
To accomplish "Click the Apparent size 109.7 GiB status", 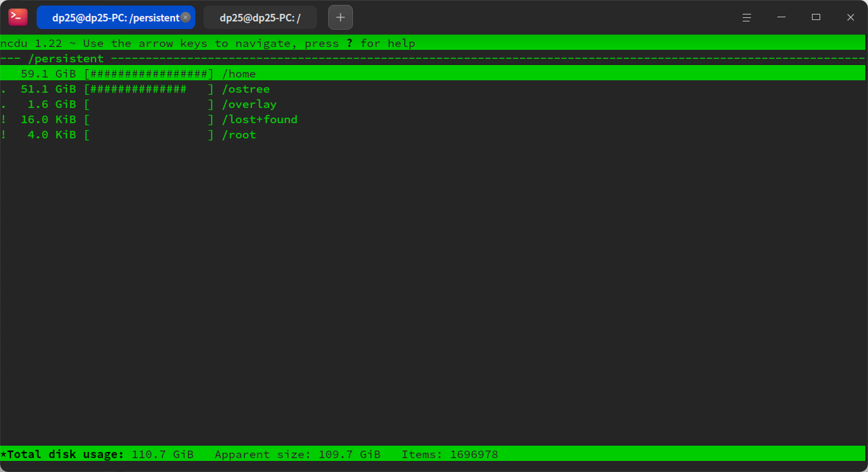I will pos(298,454).
